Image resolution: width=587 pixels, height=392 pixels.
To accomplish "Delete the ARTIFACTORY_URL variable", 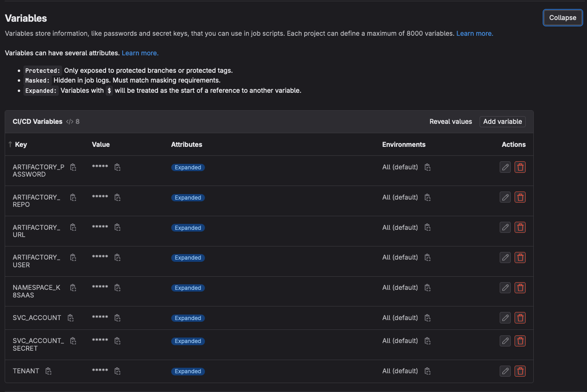I will coord(520,227).
